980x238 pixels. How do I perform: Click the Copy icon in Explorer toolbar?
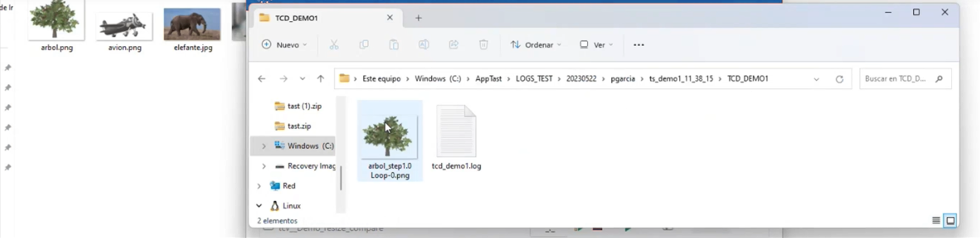[364, 45]
